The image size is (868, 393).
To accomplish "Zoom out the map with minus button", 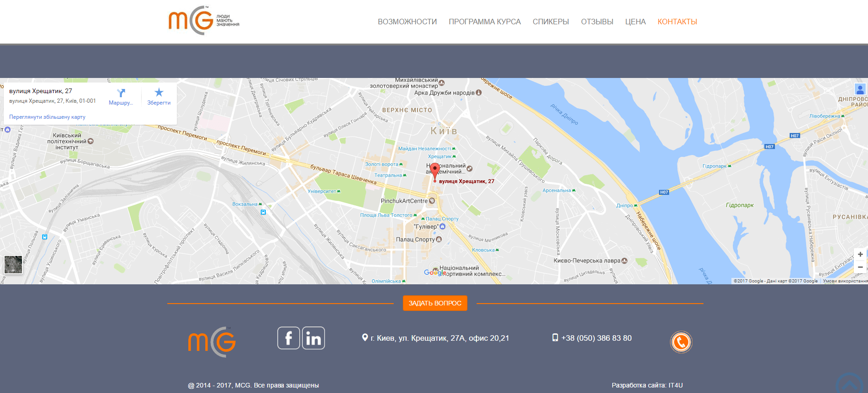I will point(860,267).
